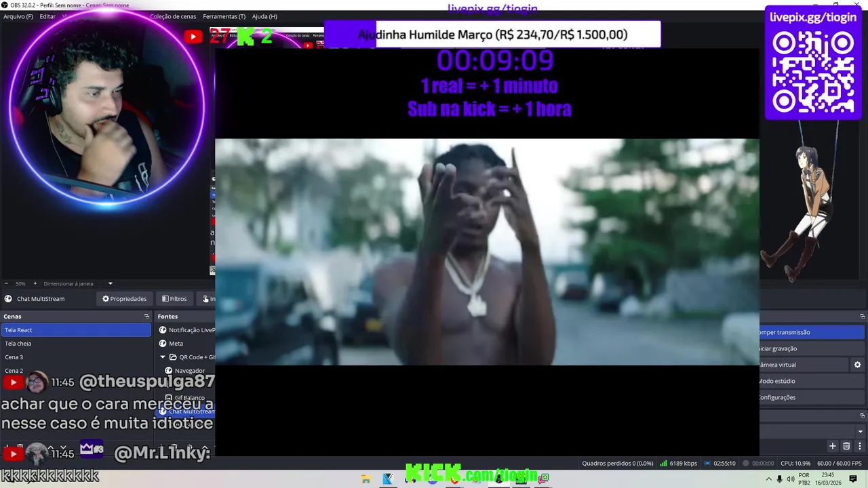Screen dimensions: 868x488
Task: Click the Propriedades button
Action: pos(124,299)
